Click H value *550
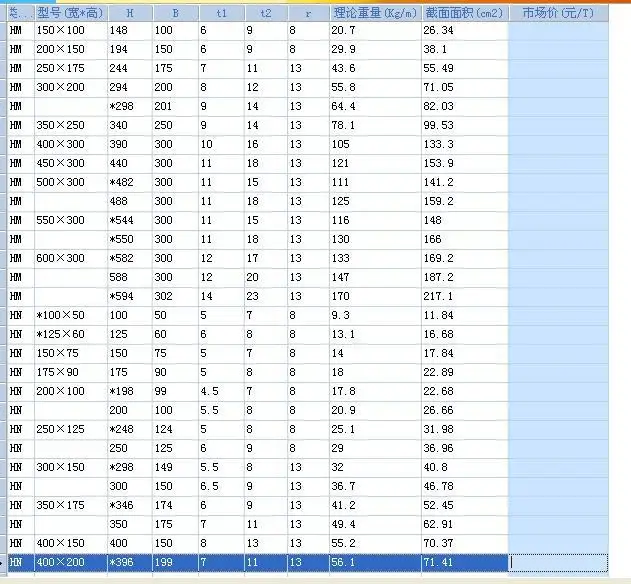The image size is (631, 584). click(x=122, y=239)
